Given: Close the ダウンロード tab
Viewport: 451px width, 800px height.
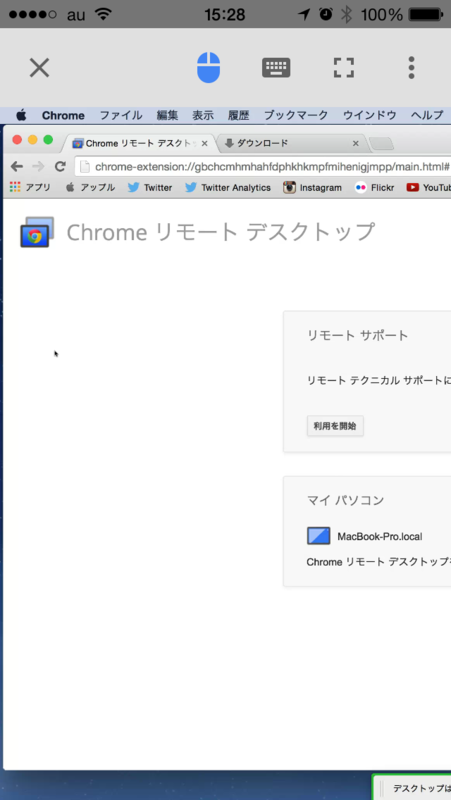Looking at the screenshot, I should pyautogui.click(x=356, y=144).
